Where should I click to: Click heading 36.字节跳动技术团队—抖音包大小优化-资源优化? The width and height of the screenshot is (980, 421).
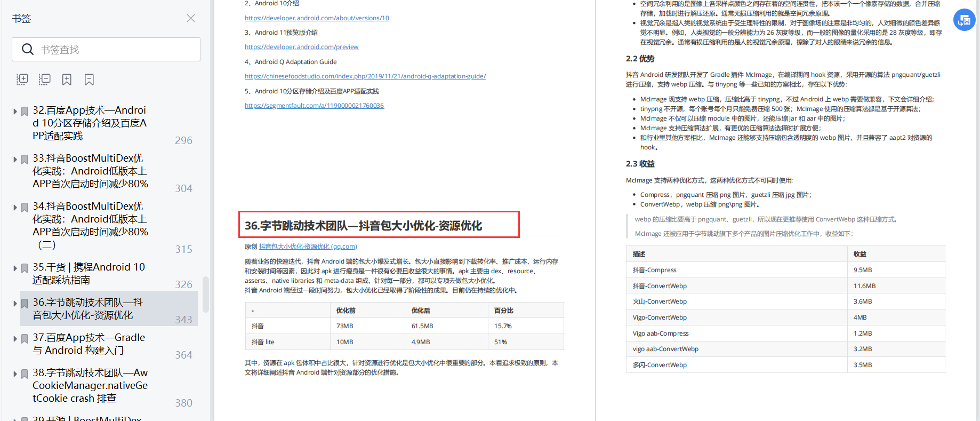[363, 226]
